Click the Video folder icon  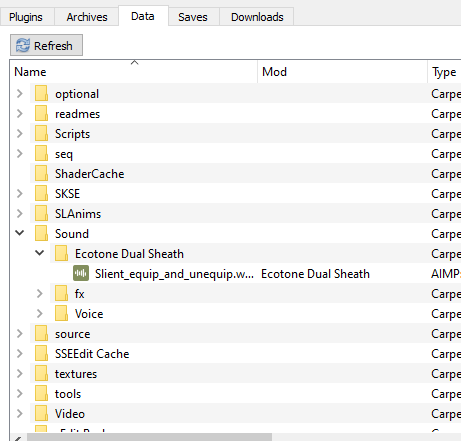41,413
